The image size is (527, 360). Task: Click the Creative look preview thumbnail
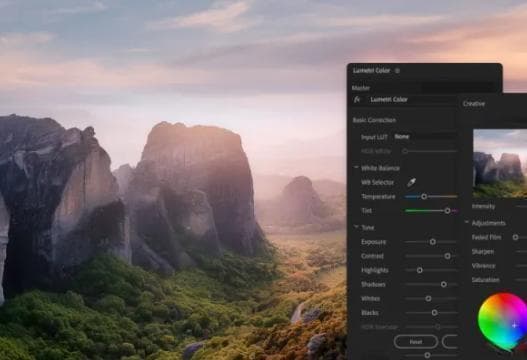coord(500,163)
